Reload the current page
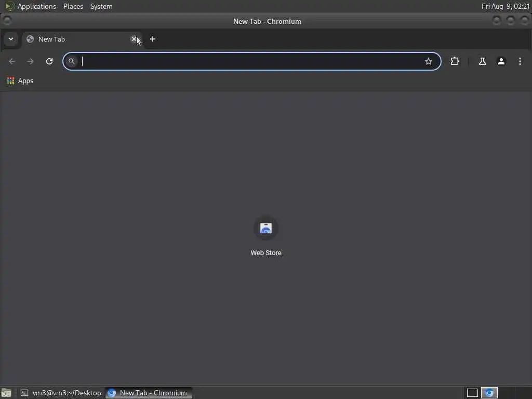This screenshot has height=399, width=532. click(49, 61)
